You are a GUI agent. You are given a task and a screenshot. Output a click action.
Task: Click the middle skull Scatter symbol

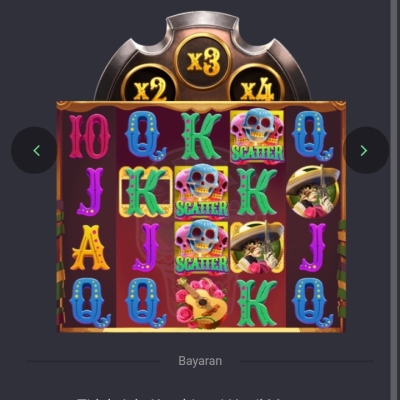click(201, 191)
